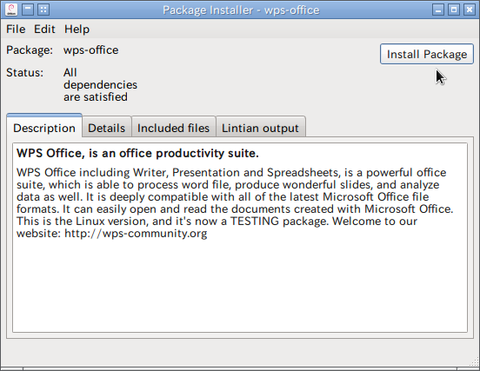Viewport: 480px width, 371px height.
Task: Click the Package Installer title bar text
Action: point(241,10)
